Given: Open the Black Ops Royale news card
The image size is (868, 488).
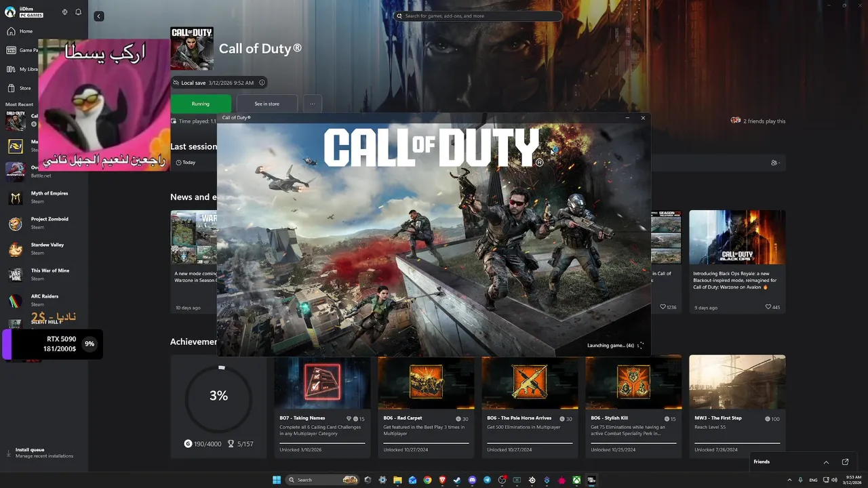Looking at the screenshot, I should point(737,262).
